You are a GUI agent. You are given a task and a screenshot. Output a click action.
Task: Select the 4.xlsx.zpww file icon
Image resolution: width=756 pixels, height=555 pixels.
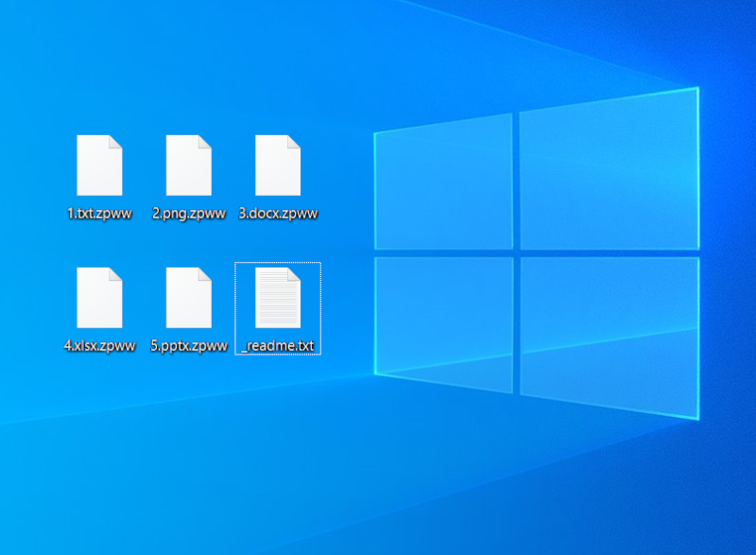point(99,298)
